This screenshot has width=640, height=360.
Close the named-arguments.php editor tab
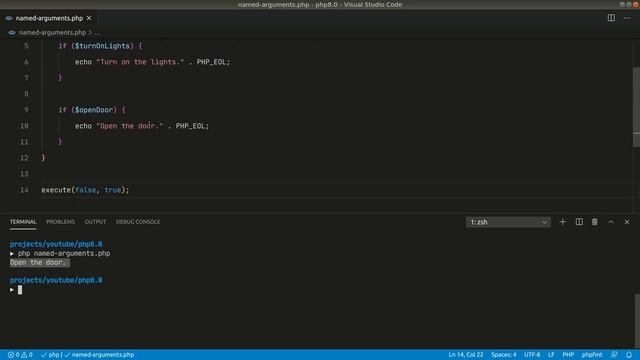coord(89,18)
